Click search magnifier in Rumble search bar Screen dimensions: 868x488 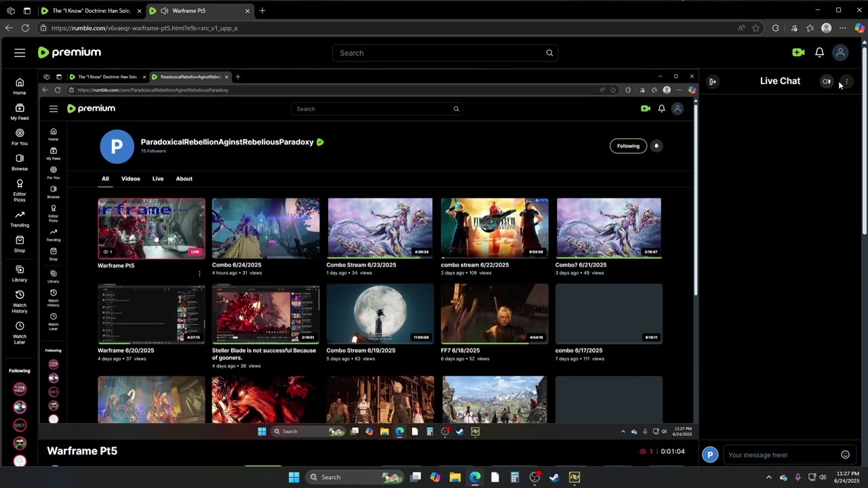549,53
